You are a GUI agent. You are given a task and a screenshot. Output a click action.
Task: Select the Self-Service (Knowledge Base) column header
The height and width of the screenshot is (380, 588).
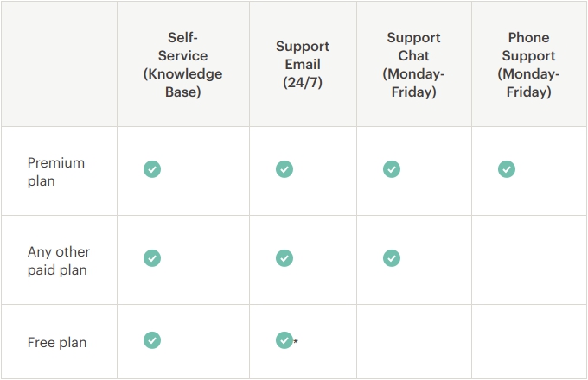coord(182,65)
